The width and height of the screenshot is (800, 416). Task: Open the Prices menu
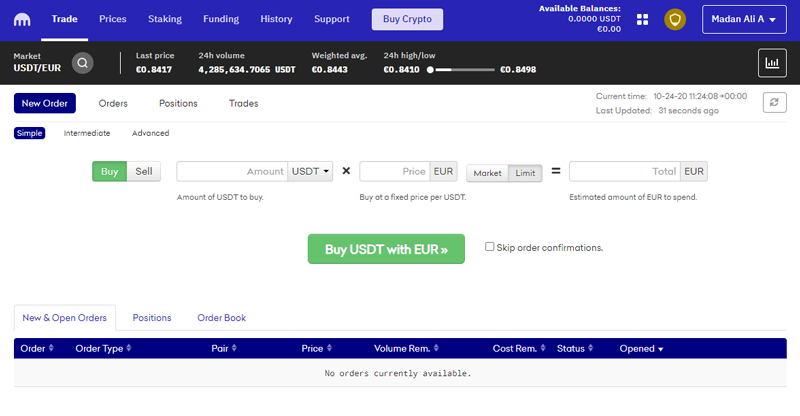click(113, 19)
